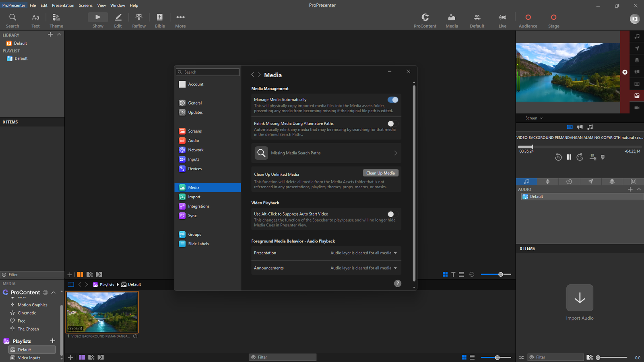Open the Presentation audio playback dropdown
The height and width of the screenshot is (362, 644).
pyautogui.click(x=364, y=253)
